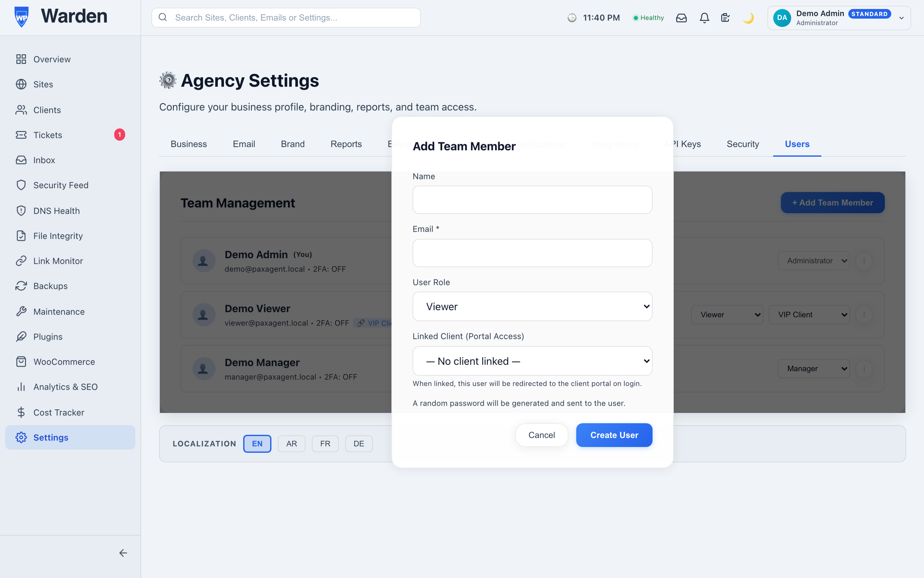
Task: Open Clients section
Action: tap(70, 110)
